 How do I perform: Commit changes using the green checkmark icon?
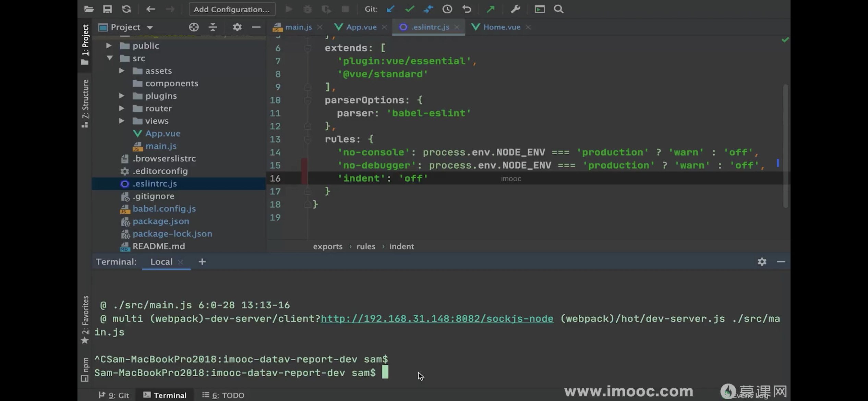point(409,9)
